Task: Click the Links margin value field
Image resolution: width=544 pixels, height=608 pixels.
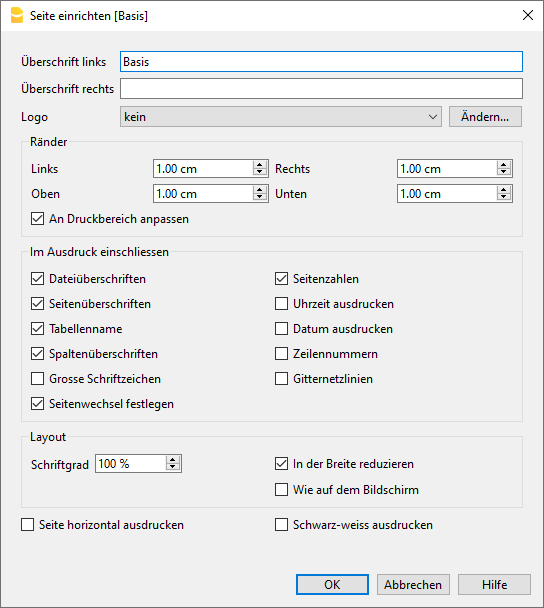Action: (x=203, y=169)
